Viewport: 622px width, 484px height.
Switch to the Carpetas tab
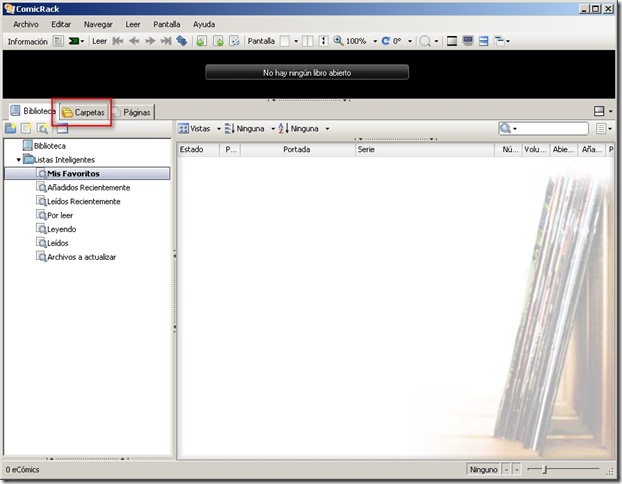pyautogui.click(x=84, y=112)
